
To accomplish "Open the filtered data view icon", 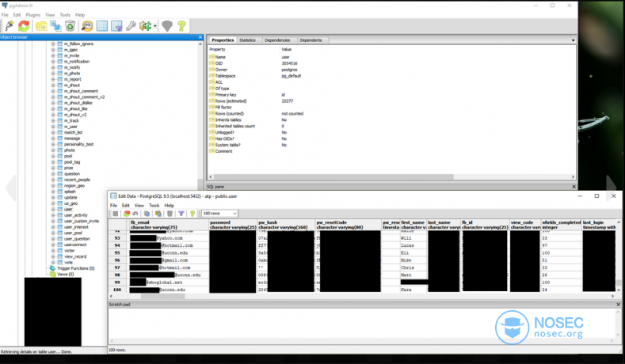I will (116, 26).
